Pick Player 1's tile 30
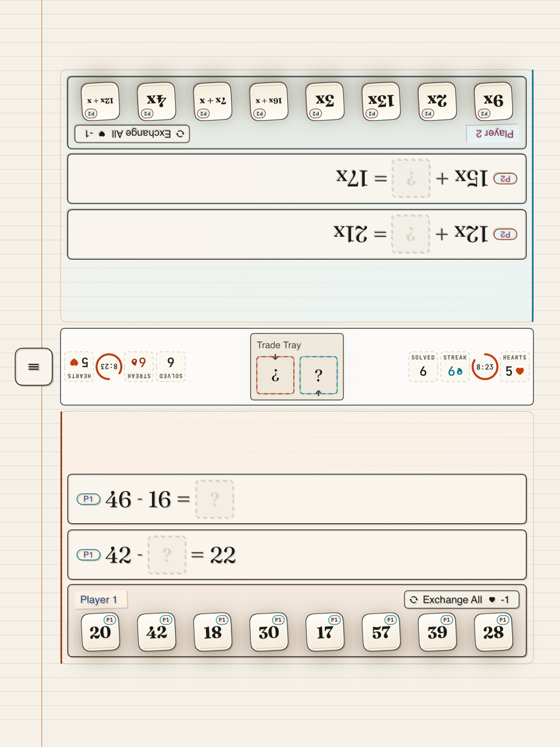The image size is (560, 747). [269, 632]
